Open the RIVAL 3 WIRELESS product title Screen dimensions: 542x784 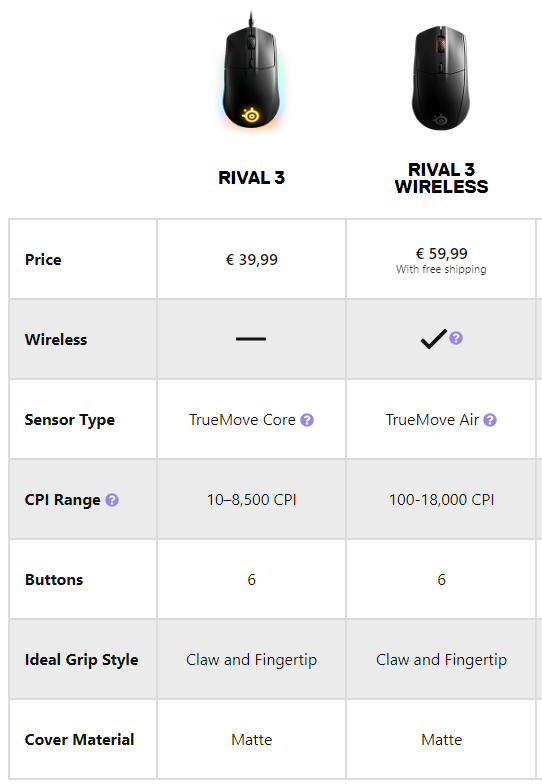tap(441, 178)
